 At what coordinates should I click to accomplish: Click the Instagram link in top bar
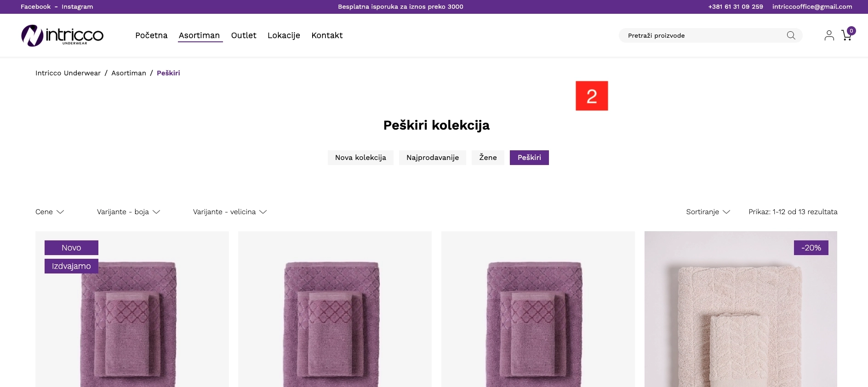coord(77,6)
